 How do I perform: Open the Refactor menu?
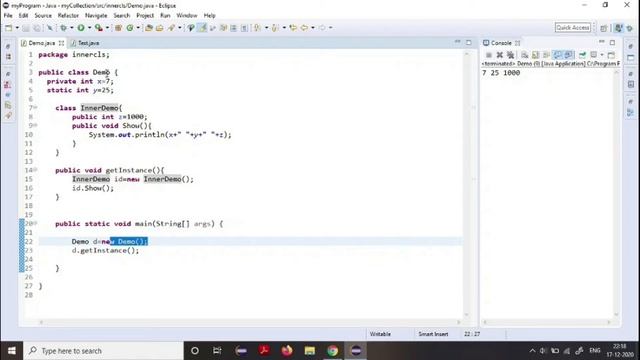pos(68,16)
